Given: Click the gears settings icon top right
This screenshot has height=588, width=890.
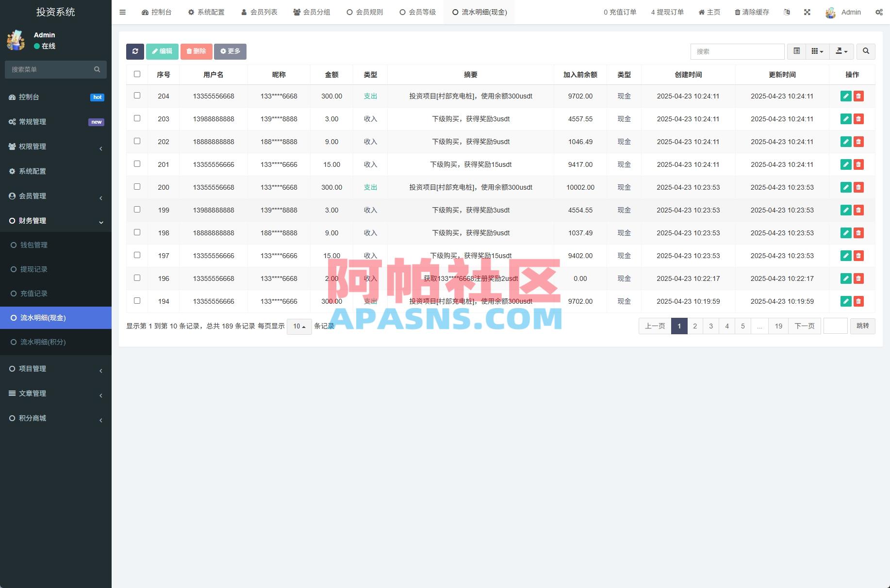Looking at the screenshot, I should click(879, 12).
